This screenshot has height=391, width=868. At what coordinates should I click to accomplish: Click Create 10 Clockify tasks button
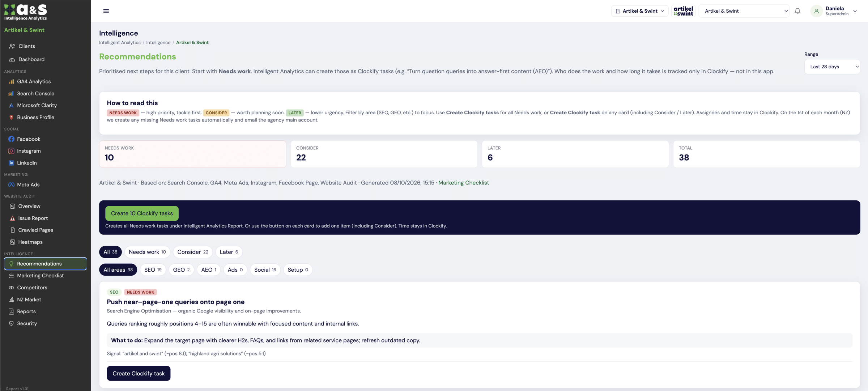[142, 213]
